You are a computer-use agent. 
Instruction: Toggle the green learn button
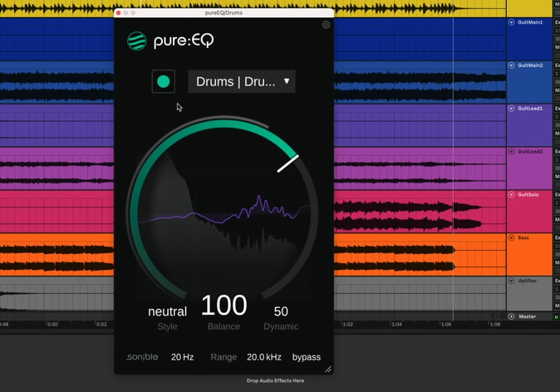pos(163,81)
